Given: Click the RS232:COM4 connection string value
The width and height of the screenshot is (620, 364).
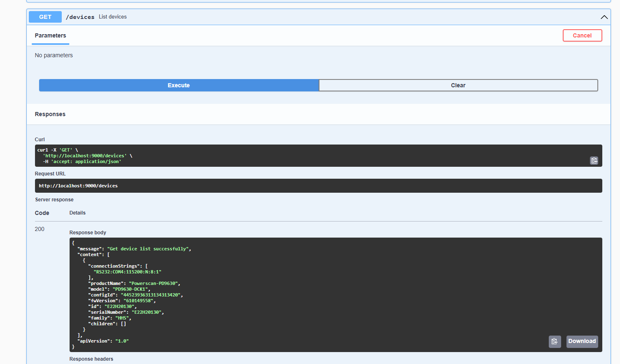Looking at the screenshot, I should [127, 272].
